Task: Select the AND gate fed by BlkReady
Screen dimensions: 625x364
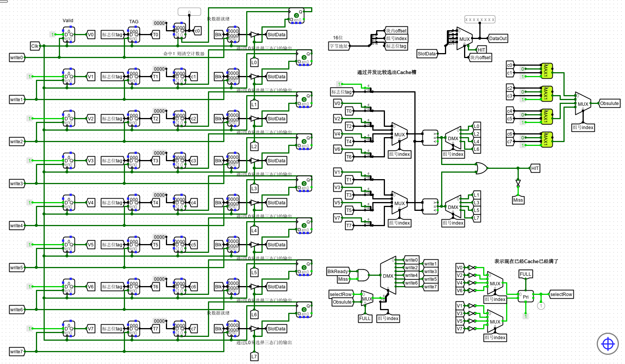Action: (x=363, y=275)
